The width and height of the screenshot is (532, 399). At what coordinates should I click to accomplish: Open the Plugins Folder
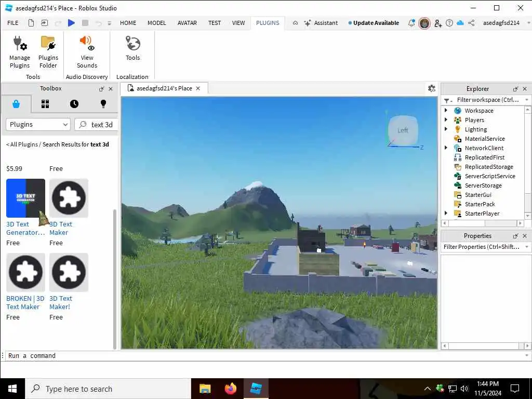click(48, 51)
